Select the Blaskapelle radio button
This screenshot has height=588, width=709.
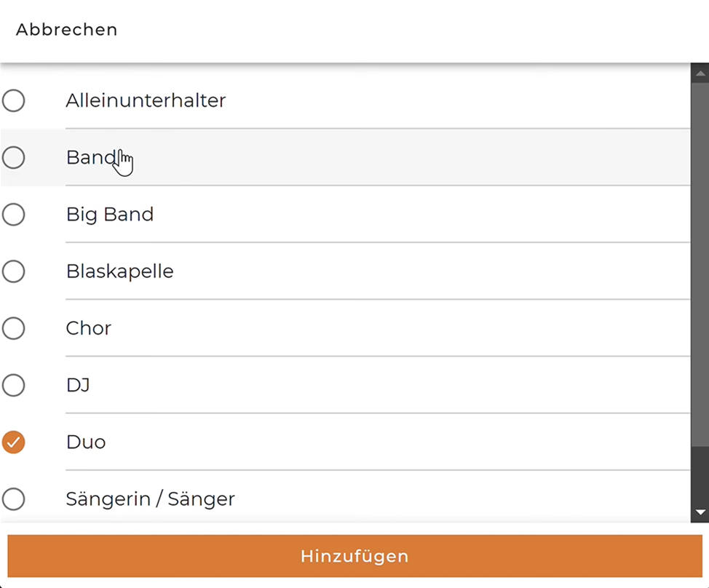[x=14, y=271]
